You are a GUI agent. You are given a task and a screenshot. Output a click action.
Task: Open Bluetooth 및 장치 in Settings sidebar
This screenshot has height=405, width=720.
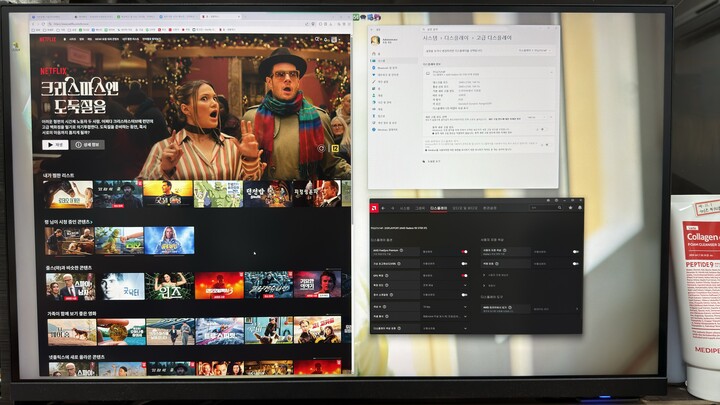tap(386, 68)
